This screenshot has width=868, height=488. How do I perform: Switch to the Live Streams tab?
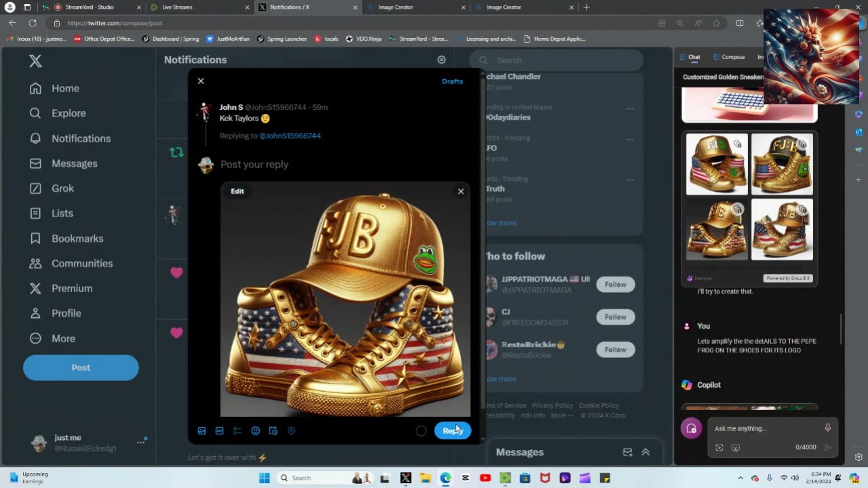(198, 7)
